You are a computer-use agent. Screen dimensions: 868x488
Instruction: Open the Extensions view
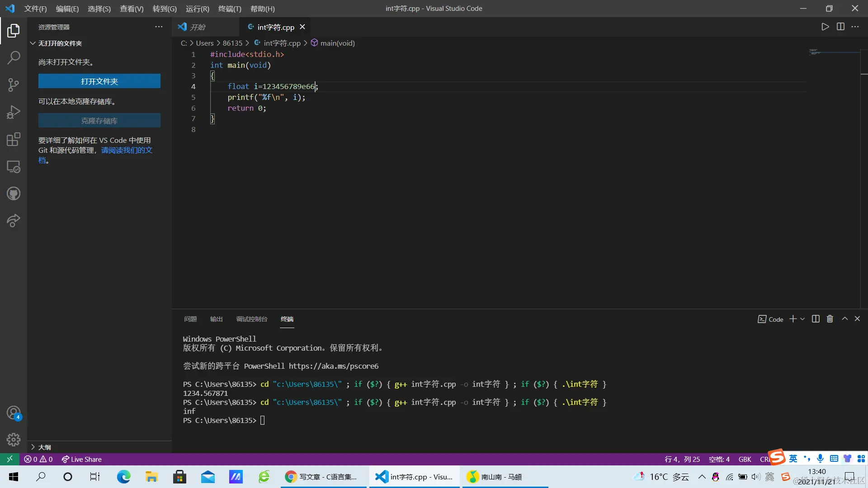tap(14, 139)
